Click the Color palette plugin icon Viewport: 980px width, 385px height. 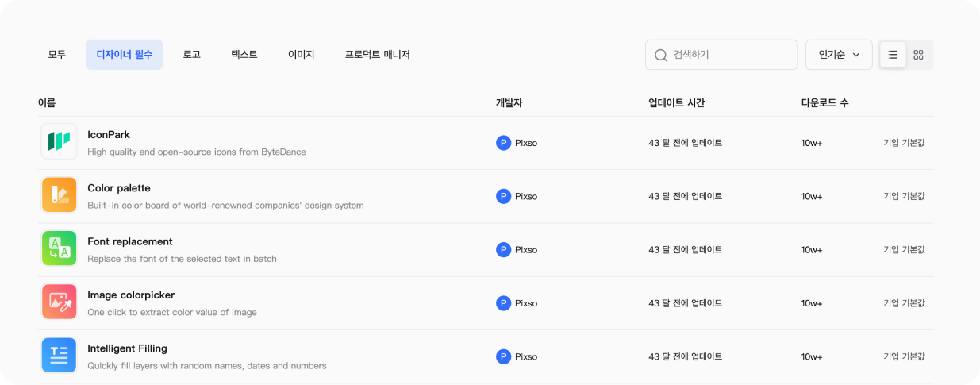(59, 195)
